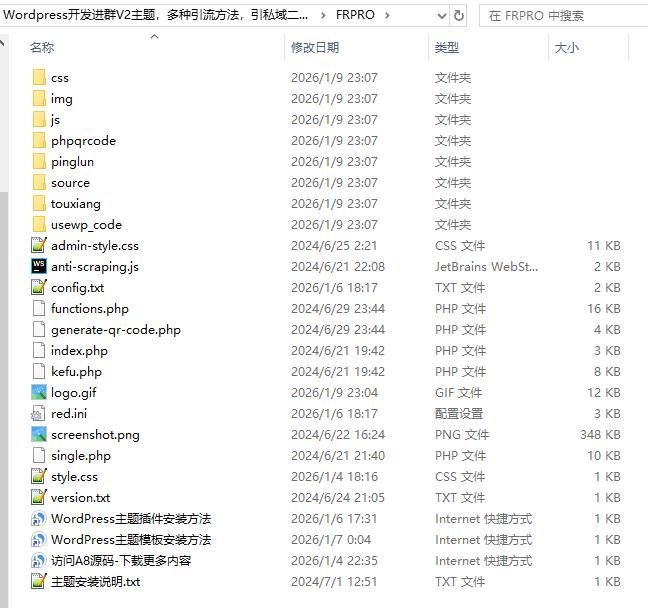
Task: Search in the 在 FRPRO 中搜索 box
Action: click(x=563, y=16)
